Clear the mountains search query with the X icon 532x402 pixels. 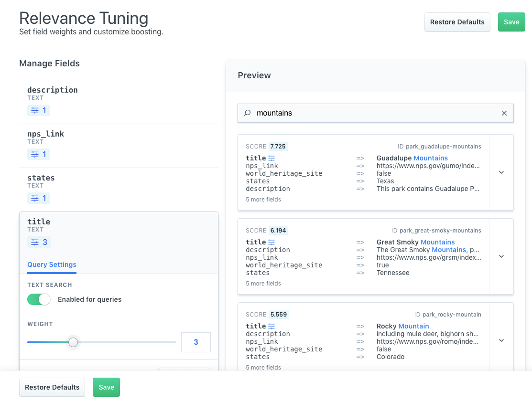[x=504, y=113]
